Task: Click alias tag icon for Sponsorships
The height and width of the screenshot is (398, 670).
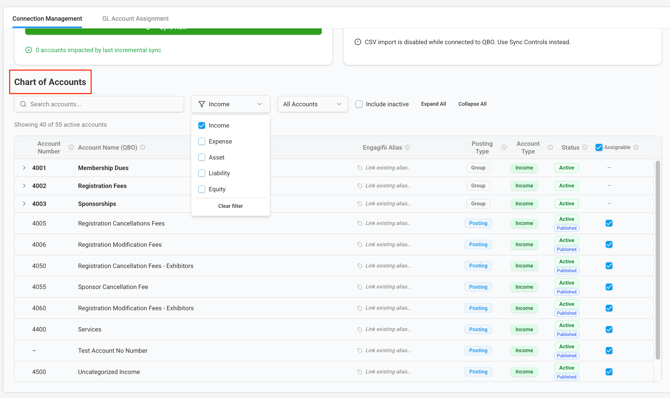Action: tap(360, 203)
